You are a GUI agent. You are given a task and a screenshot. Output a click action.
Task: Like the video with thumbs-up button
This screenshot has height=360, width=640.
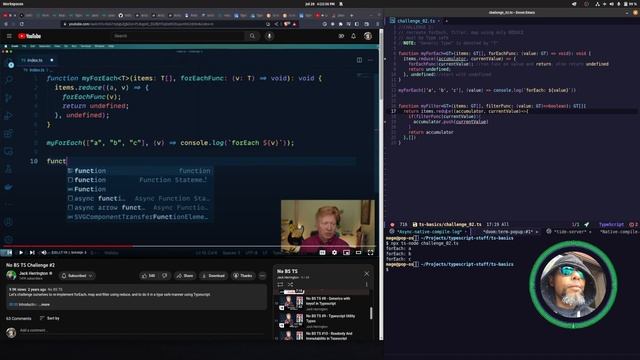click(148, 276)
